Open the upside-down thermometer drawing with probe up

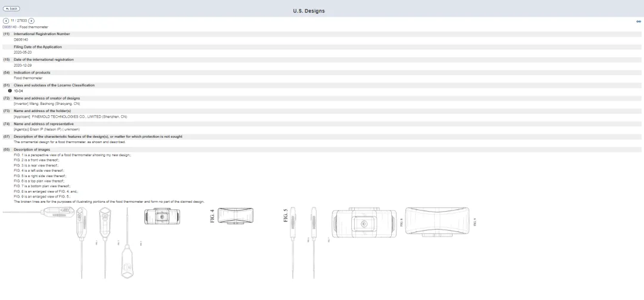[x=128, y=243]
